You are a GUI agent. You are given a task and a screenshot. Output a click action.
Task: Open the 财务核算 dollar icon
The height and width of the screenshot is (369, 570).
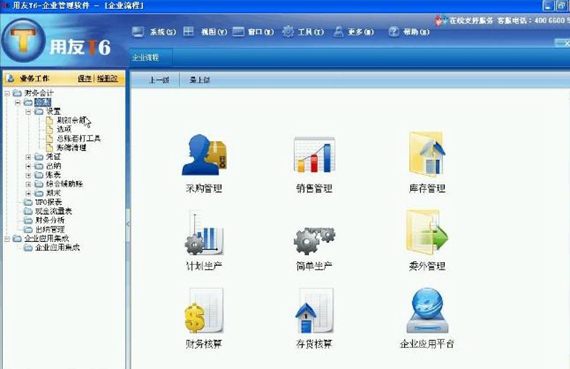click(x=204, y=311)
